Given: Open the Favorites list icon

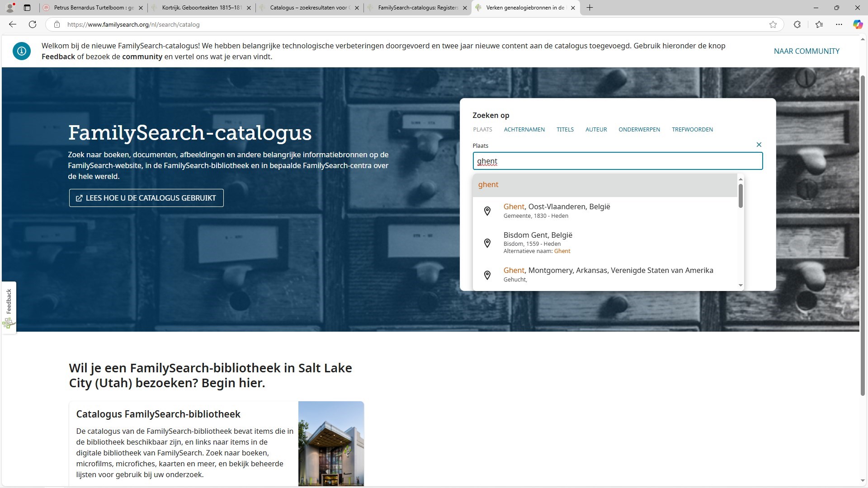Looking at the screenshot, I should 819,24.
